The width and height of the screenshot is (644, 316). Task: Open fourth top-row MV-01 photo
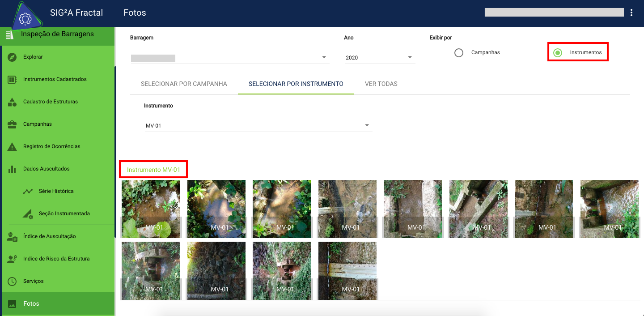(x=347, y=209)
